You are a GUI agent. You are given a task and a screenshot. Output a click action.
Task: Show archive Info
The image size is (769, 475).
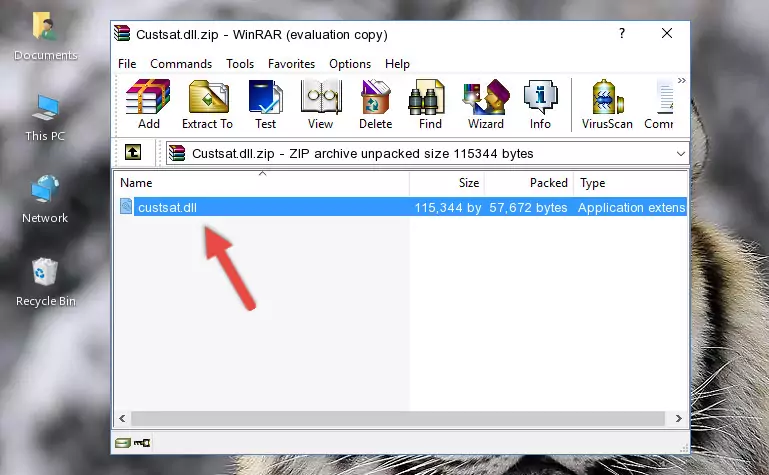[x=540, y=104]
